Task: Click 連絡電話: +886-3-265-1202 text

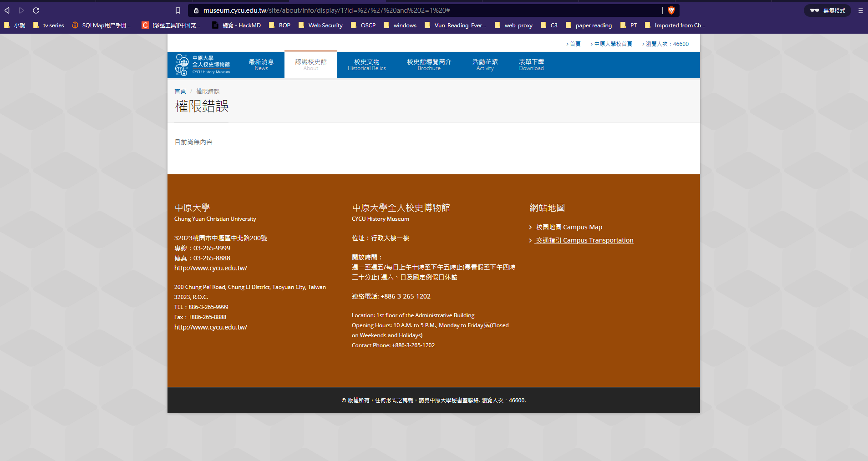Action: 391,296
